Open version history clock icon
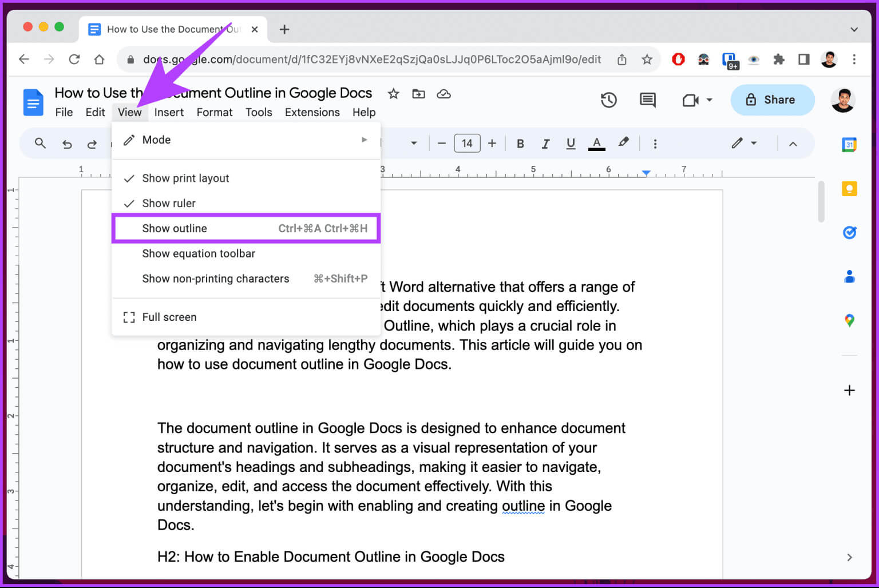The image size is (879, 588). tap(608, 100)
